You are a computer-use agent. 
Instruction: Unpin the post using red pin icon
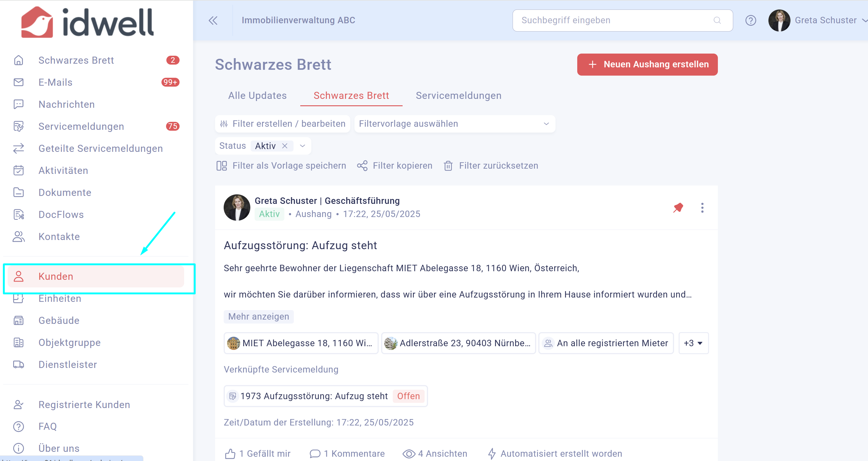(678, 208)
